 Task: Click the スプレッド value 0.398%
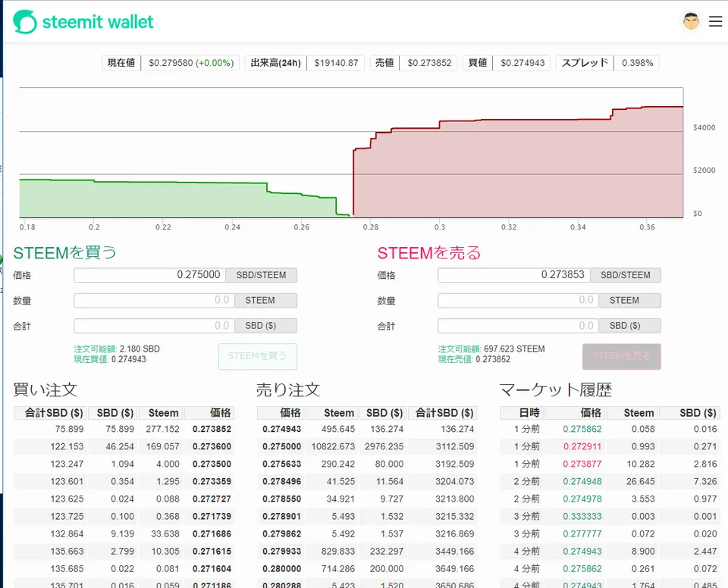[638, 63]
